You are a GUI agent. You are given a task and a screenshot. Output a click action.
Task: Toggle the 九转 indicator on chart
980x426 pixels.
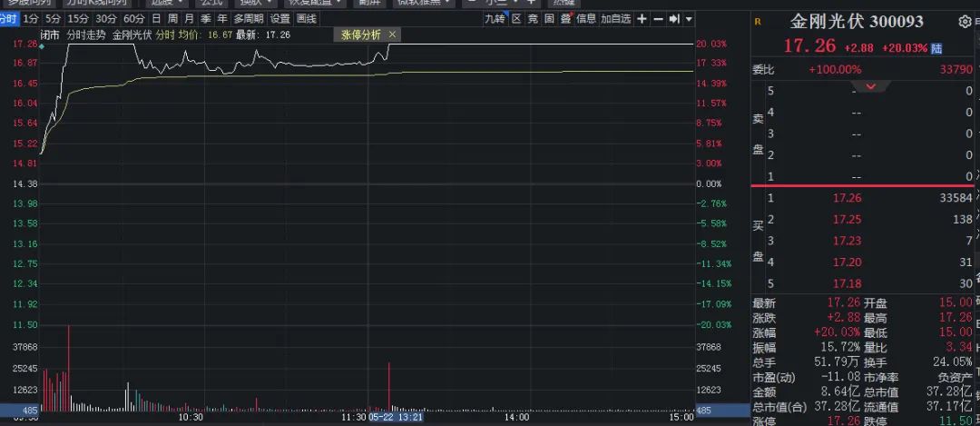(x=495, y=18)
